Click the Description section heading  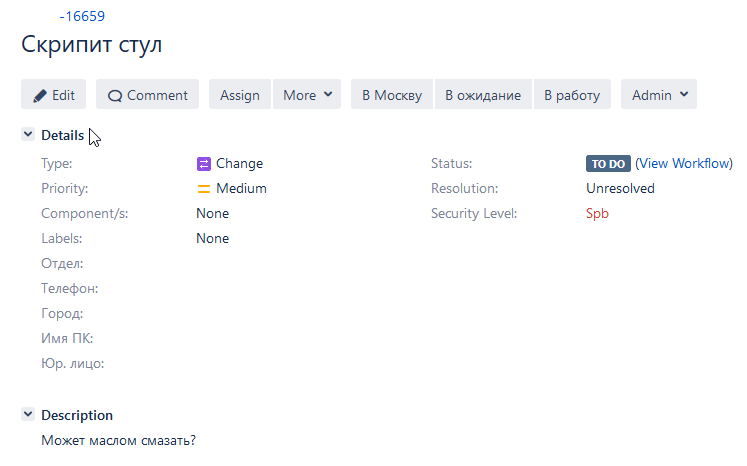(x=77, y=415)
